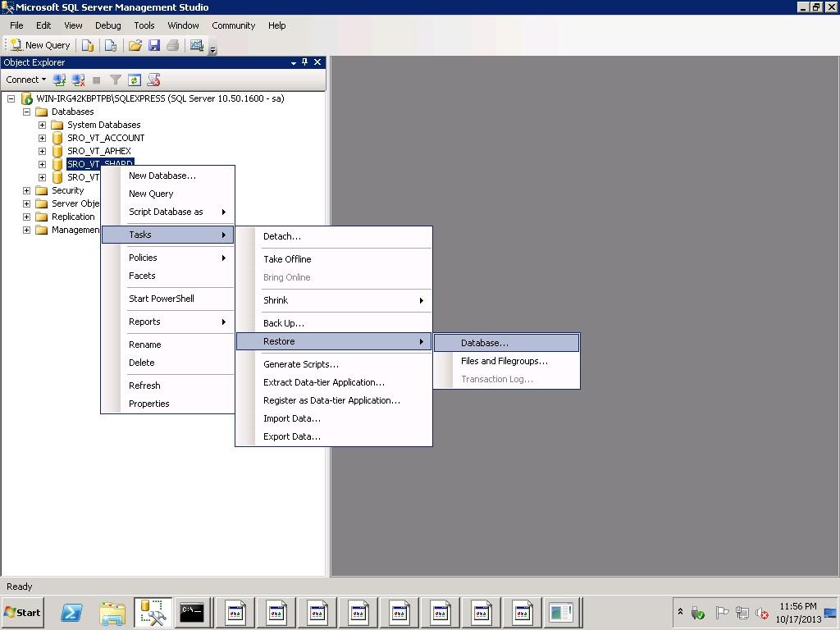The height and width of the screenshot is (630, 840).
Task: Open the Debug menu
Action: pyautogui.click(x=108, y=25)
